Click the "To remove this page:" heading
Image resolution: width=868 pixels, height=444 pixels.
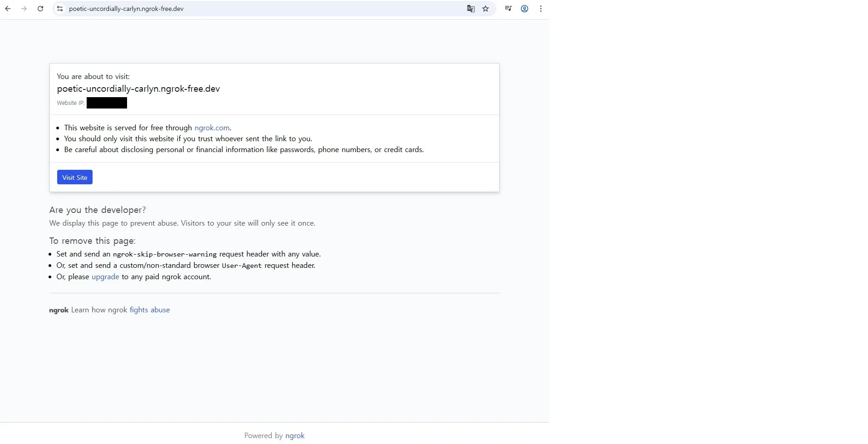click(93, 241)
